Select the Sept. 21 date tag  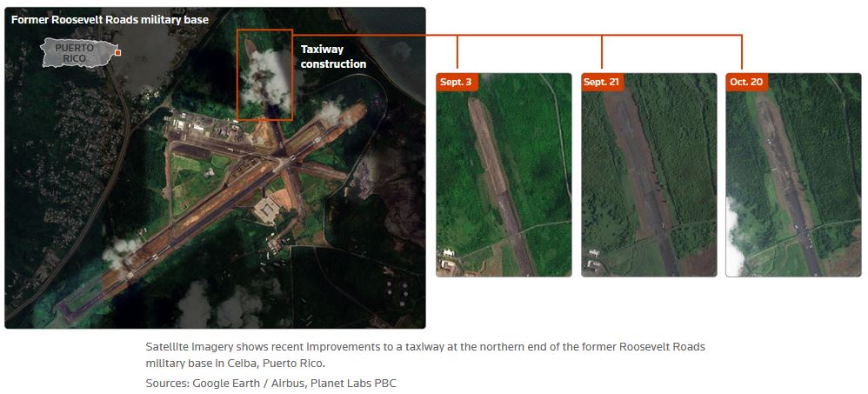(x=602, y=82)
